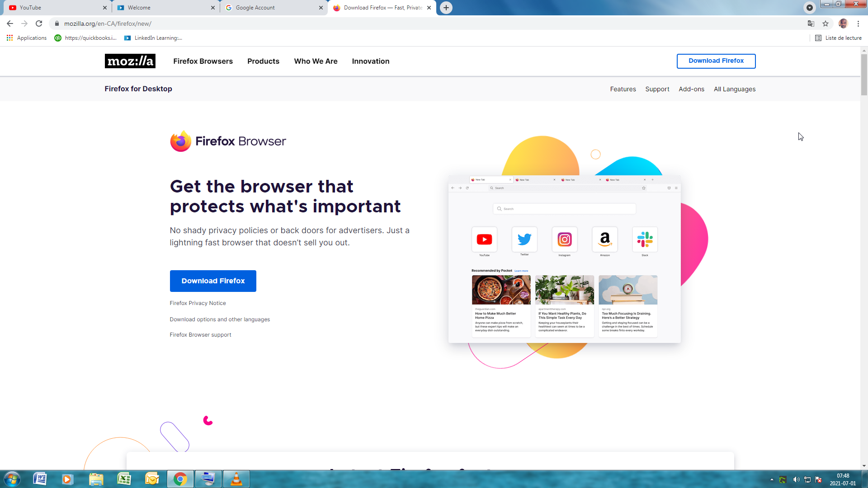
Task: Open the Google Translate icon in address bar
Action: (811, 23)
